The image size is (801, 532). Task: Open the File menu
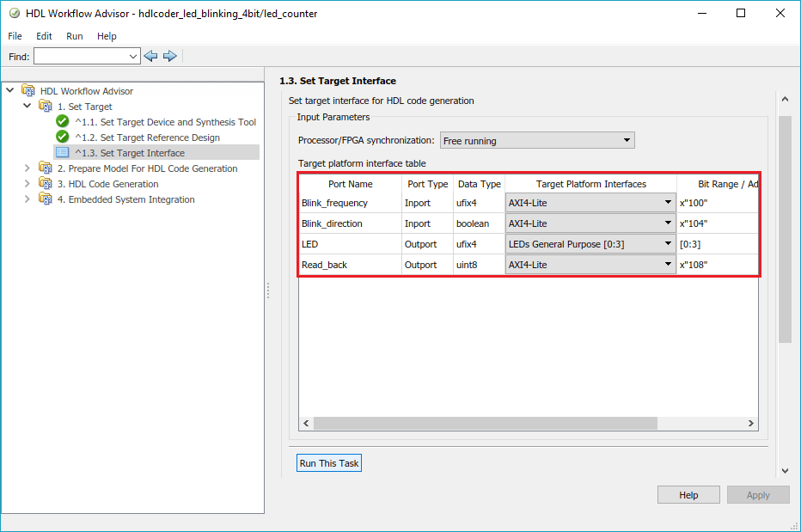(15, 36)
